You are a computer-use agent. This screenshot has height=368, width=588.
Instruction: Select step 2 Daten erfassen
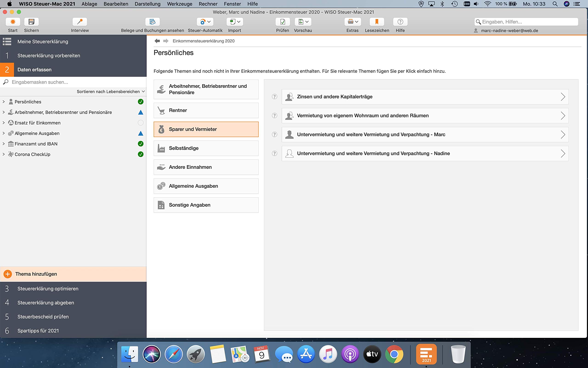pos(73,70)
